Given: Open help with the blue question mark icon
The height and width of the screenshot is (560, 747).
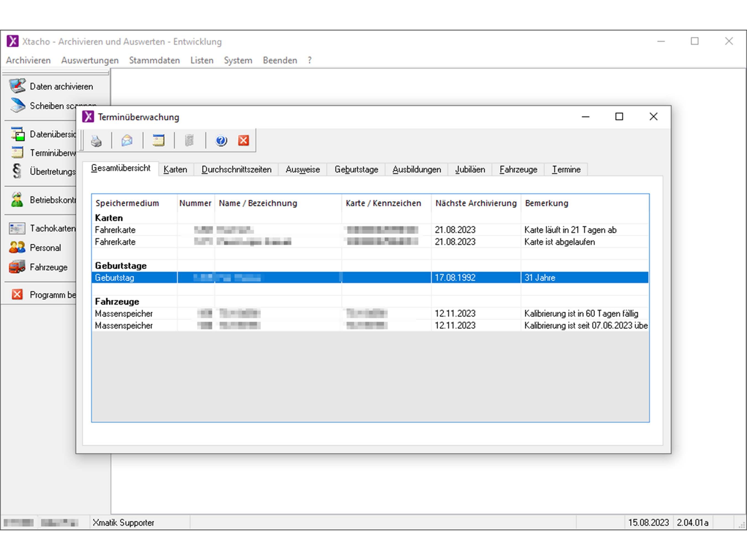Looking at the screenshot, I should (221, 141).
